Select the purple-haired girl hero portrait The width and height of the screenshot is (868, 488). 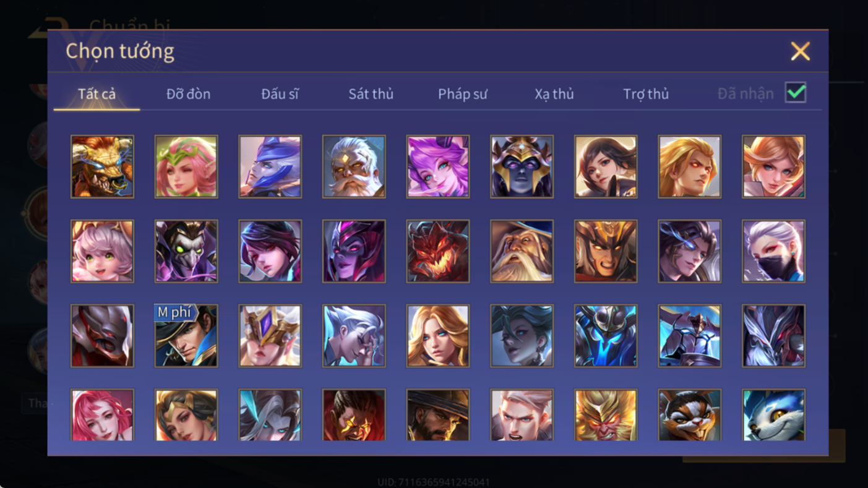438,166
